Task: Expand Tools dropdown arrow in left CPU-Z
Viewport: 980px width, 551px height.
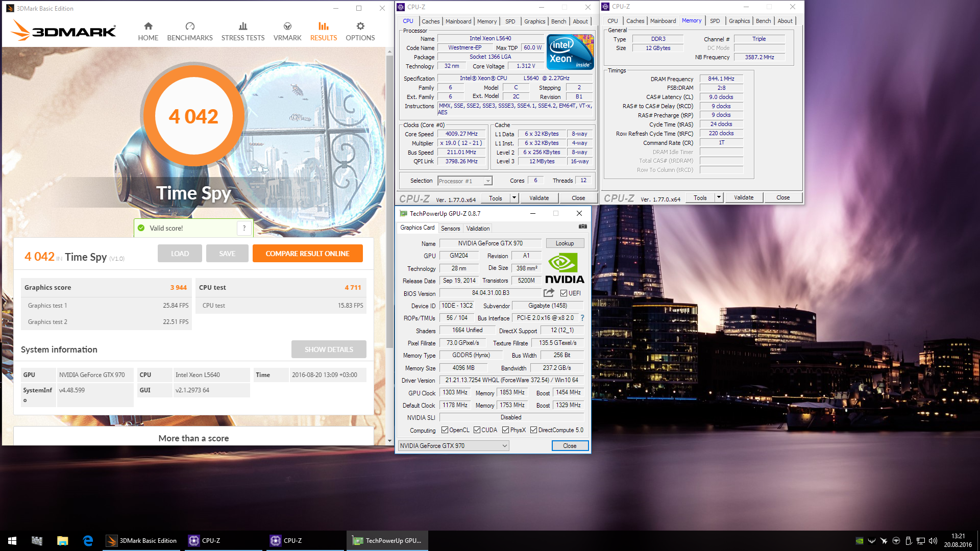Action: (514, 198)
